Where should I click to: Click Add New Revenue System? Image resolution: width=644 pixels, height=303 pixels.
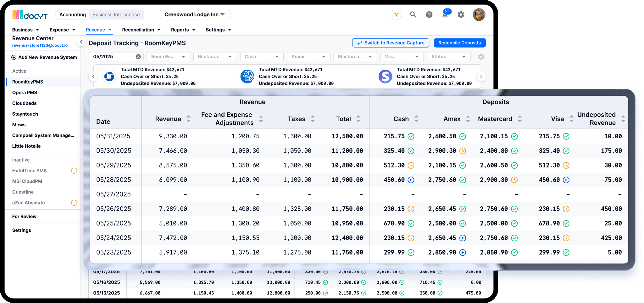[44, 57]
